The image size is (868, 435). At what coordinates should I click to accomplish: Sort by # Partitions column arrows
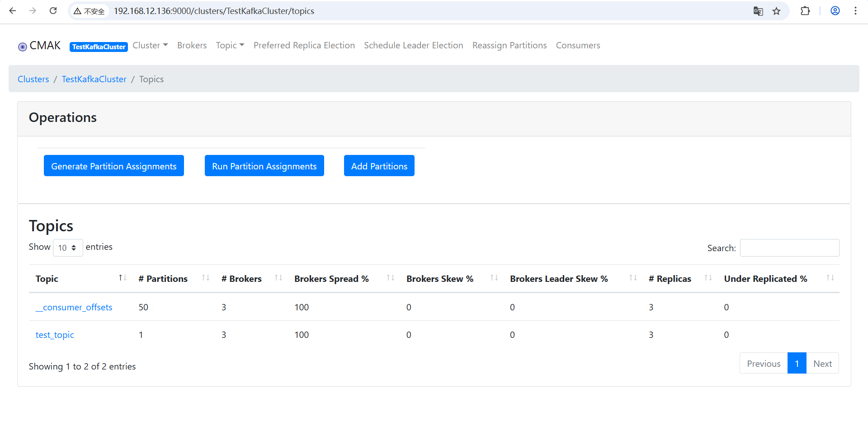(206, 278)
